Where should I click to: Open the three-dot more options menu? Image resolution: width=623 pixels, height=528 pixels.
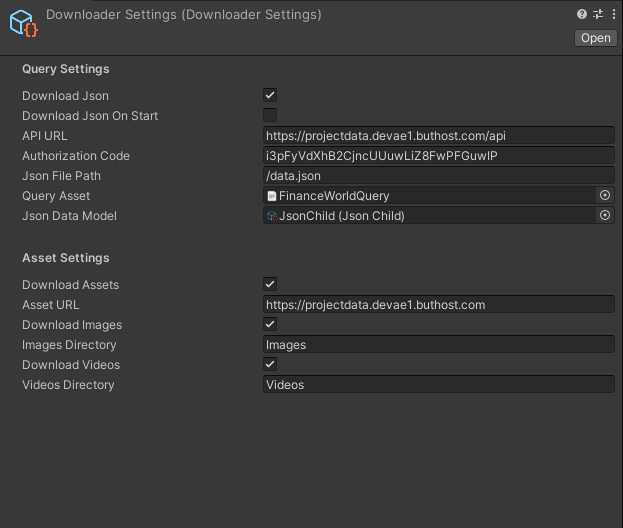612,14
